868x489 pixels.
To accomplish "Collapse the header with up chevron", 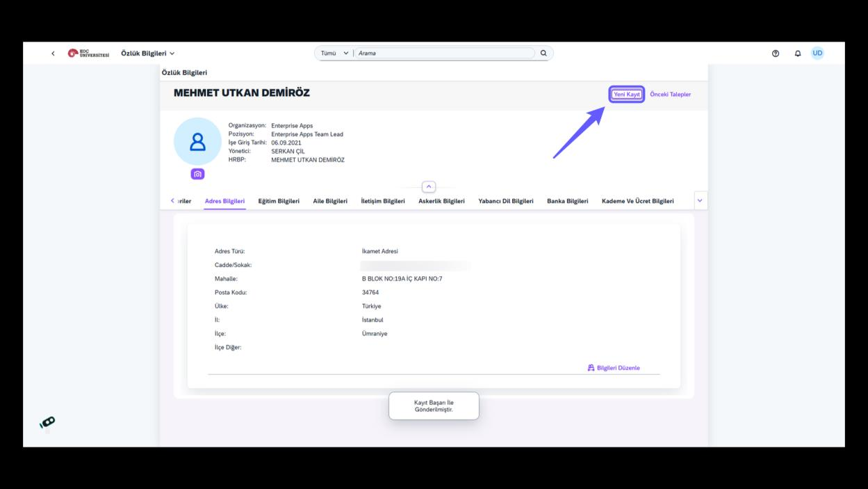I will [429, 186].
